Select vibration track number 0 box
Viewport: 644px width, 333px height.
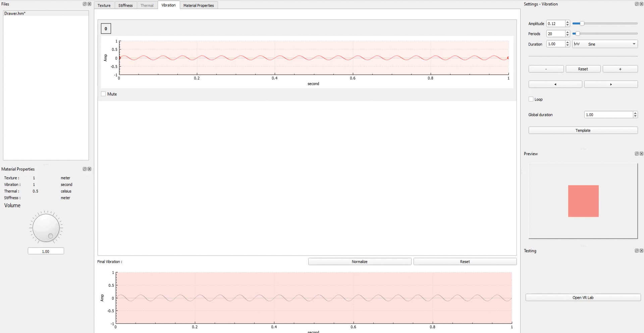106,29
